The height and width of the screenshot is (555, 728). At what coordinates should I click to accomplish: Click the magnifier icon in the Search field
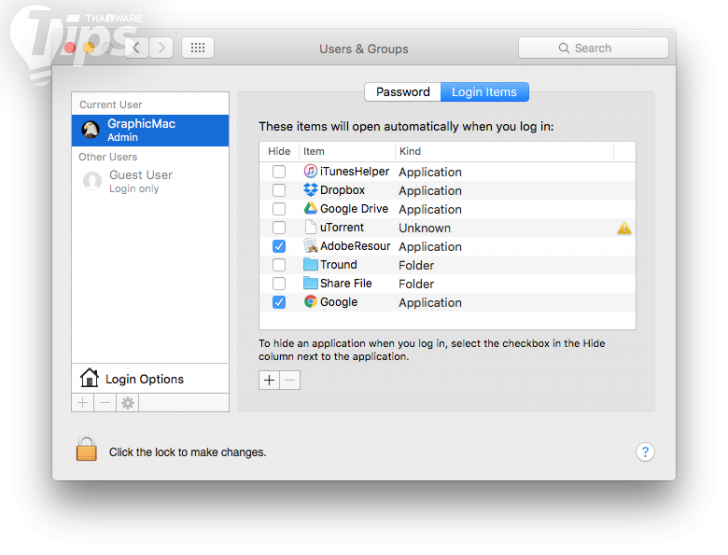click(564, 48)
